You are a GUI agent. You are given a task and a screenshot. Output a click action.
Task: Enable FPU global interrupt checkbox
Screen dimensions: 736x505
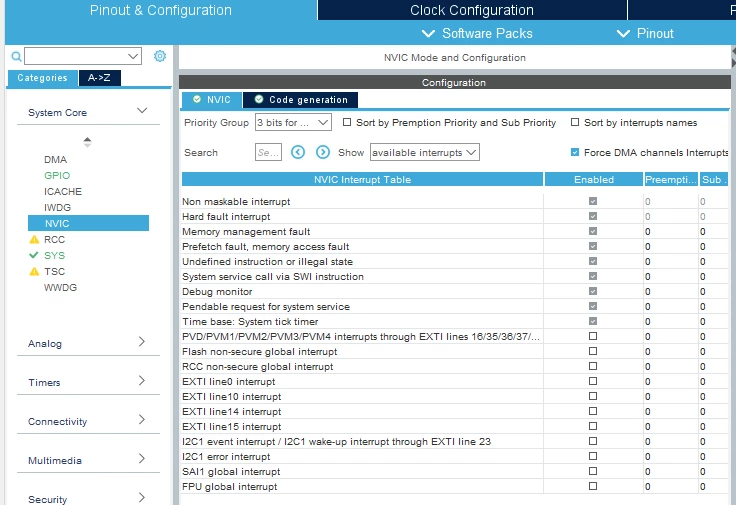point(593,486)
